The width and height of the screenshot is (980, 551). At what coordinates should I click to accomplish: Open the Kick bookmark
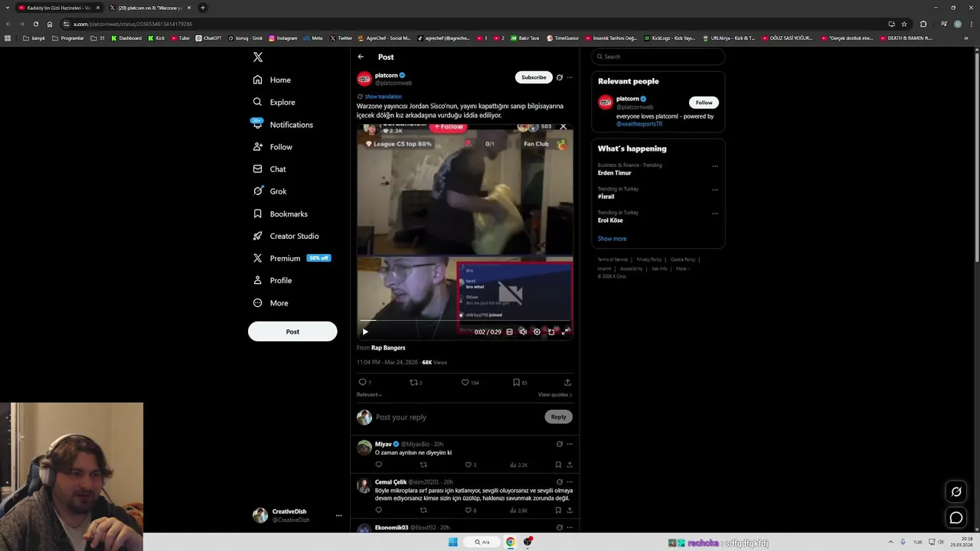pyautogui.click(x=157, y=38)
